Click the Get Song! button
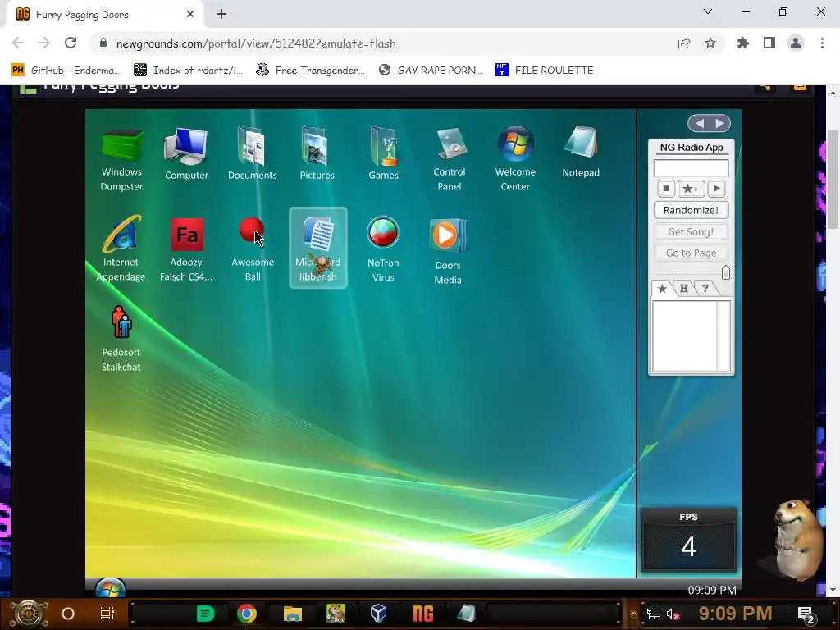The image size is (840, 630). [x=691, y=231]
